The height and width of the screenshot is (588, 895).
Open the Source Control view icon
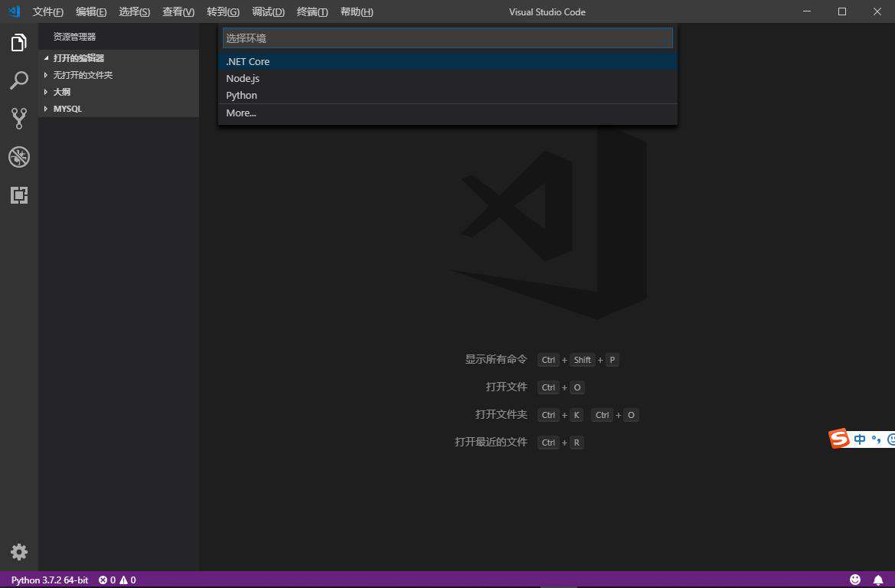(x=19, y=118)
